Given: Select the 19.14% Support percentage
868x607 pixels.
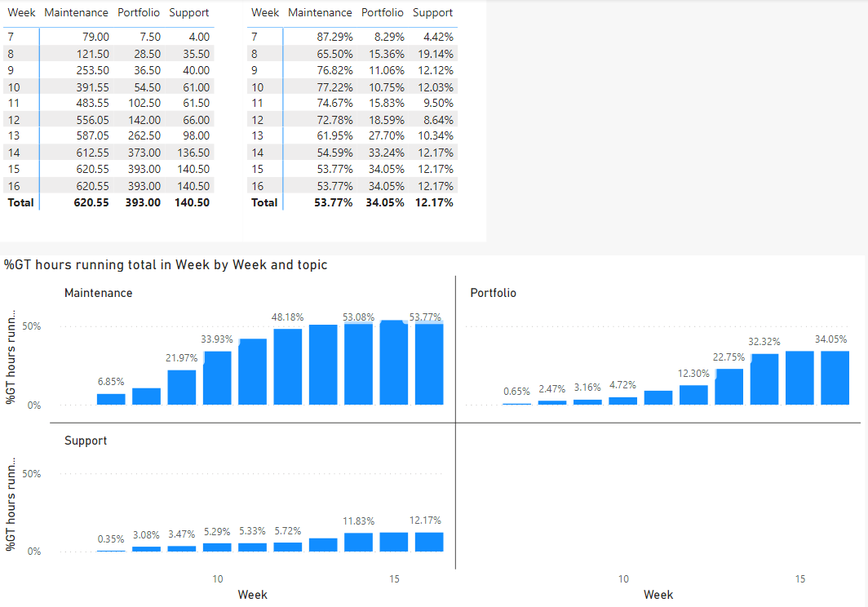Looking at the screenshot, I should pyautogui.click(x=436, y=54).
